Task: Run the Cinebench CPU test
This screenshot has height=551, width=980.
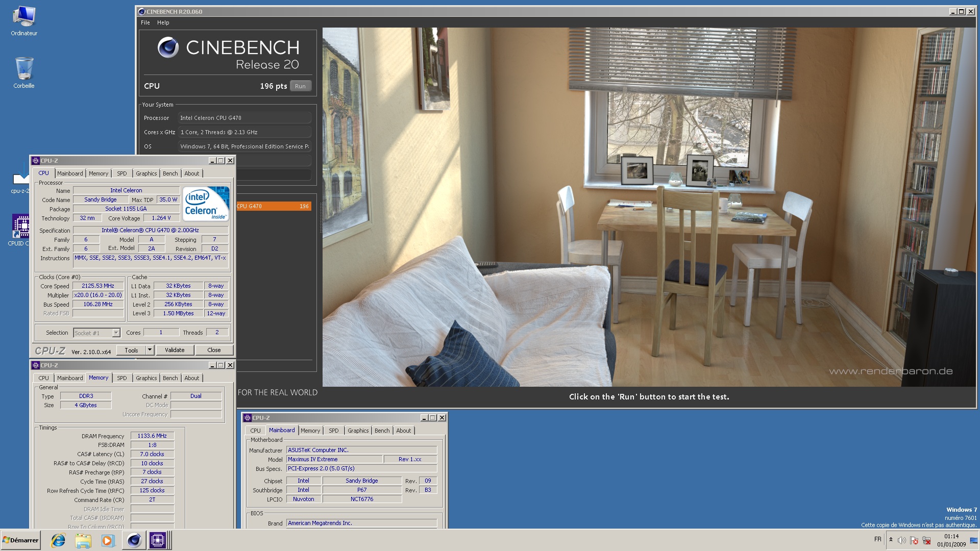Action: (300, 86)
